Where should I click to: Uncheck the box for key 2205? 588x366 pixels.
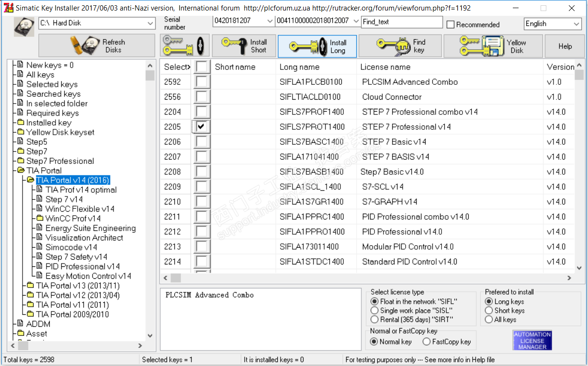(x=202, y=126)
